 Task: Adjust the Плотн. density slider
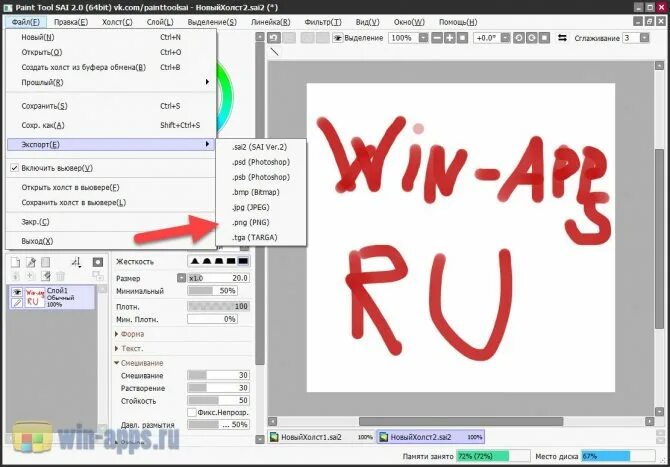[218, 306]
